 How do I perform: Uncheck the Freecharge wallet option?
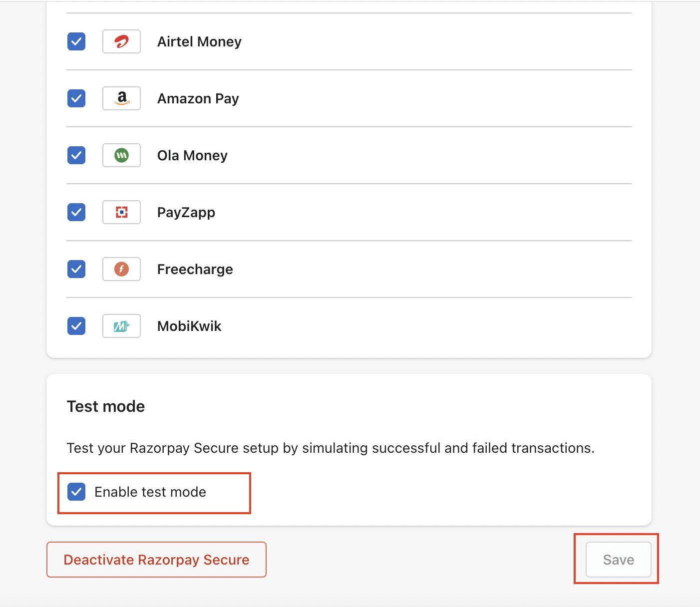coord(76,269)
